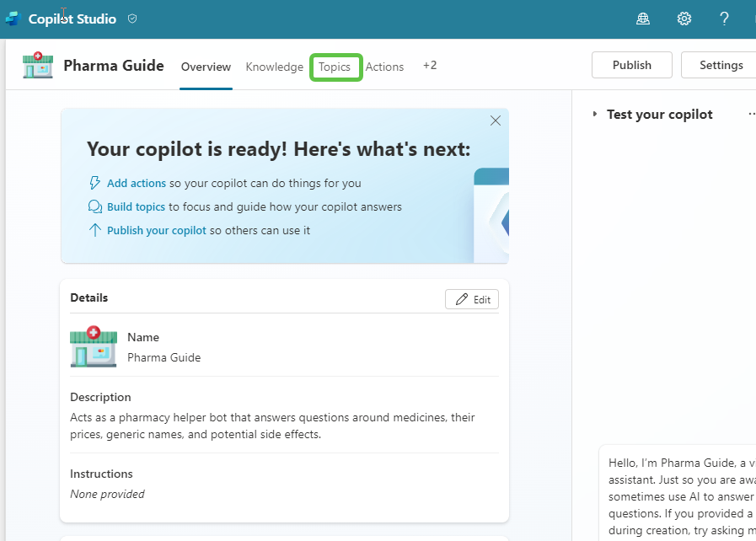This screenshot has width=756, height=541.
Task: Click the Copilot Studio logo icon
Action: pyautogui.click(x=13, y=19)
